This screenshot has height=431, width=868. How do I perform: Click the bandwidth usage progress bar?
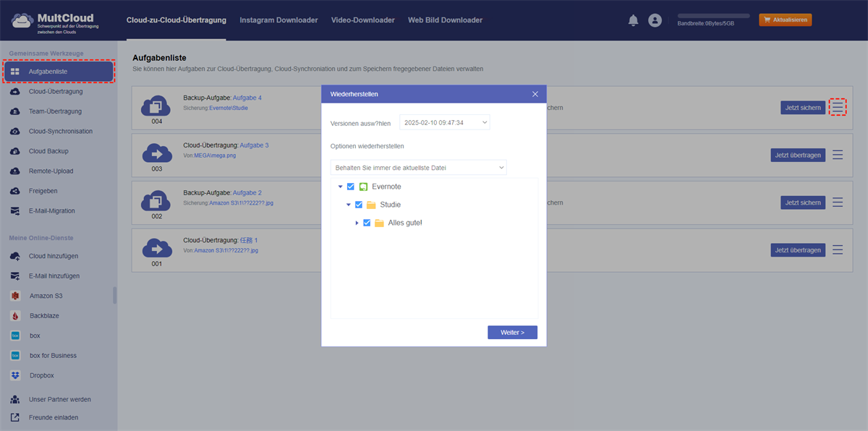pos(713,15)
